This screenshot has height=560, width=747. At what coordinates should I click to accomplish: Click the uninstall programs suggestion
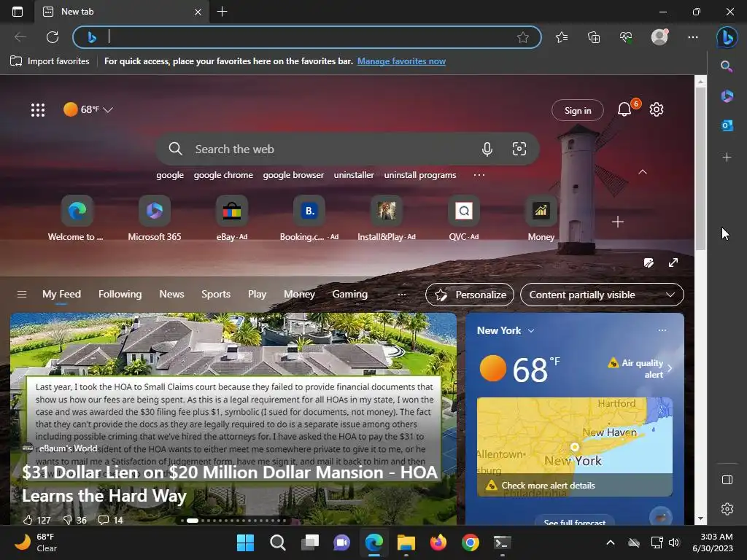coord(419,175)
